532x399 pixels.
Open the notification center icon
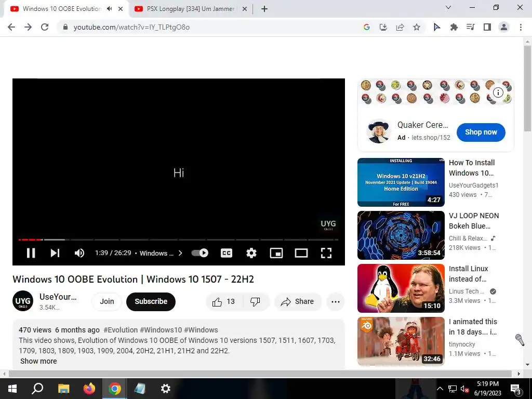pyautogui.click(x=516, y=389)
